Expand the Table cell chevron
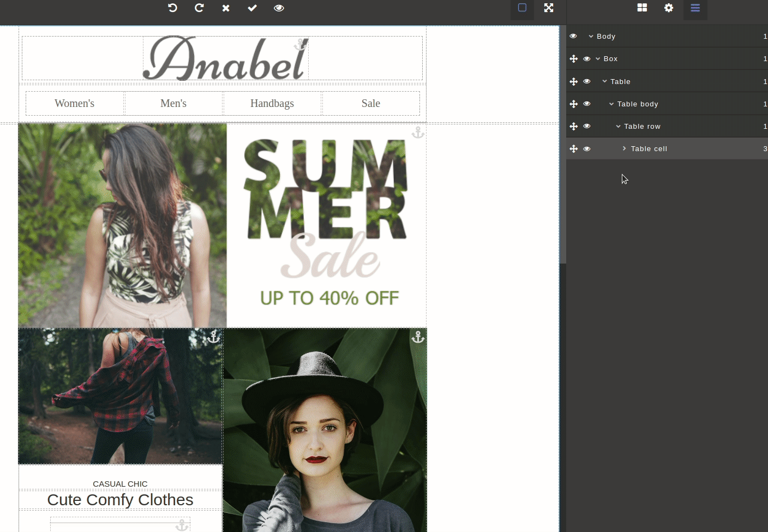 (x=625, y=148)
